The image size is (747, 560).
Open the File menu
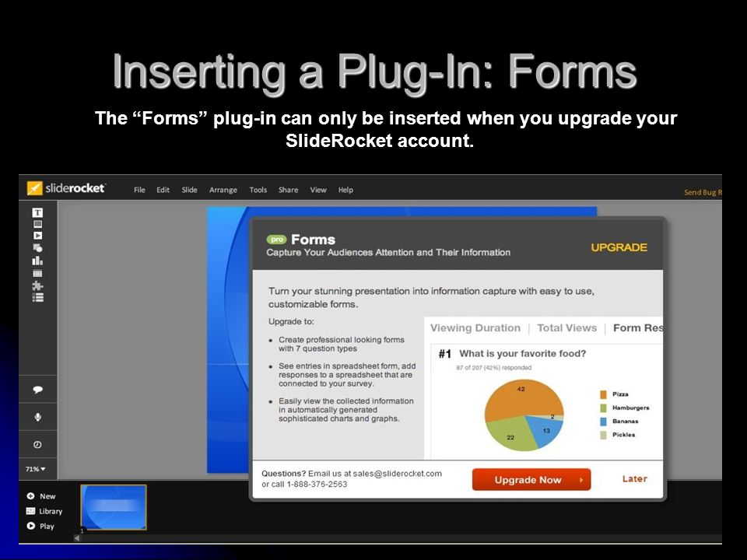pyautogui.click(x=139, y=190)
